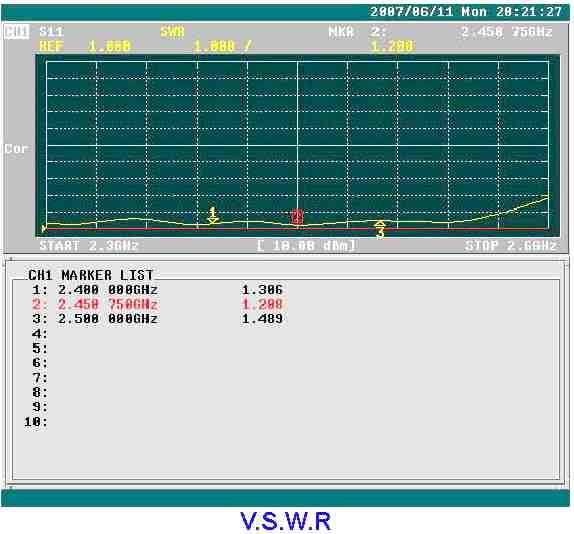Click the marker frequency 2.450 750GHz in the header
The width and height of the screenshot is (574, 534).
pos(507,32)
